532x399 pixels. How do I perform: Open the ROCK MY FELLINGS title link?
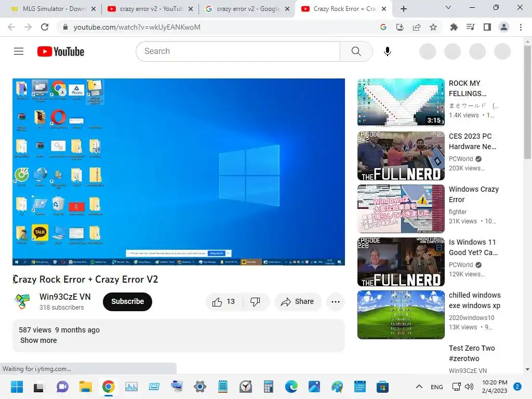[x=468, y=88]
